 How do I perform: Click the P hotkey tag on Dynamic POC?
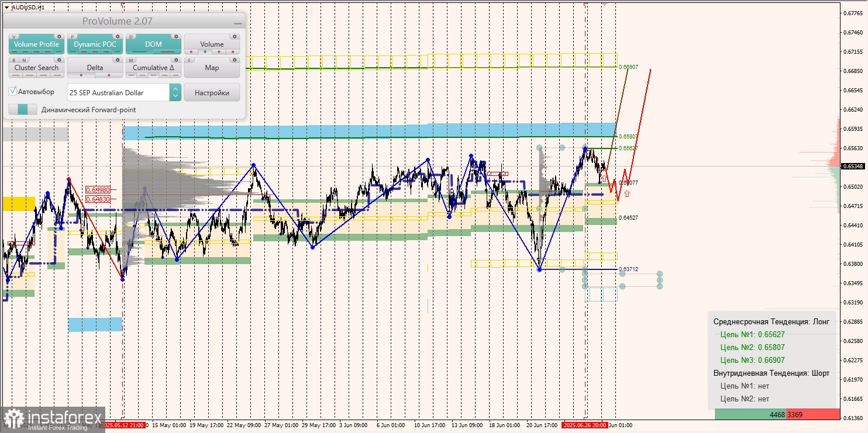coord(73,37)
